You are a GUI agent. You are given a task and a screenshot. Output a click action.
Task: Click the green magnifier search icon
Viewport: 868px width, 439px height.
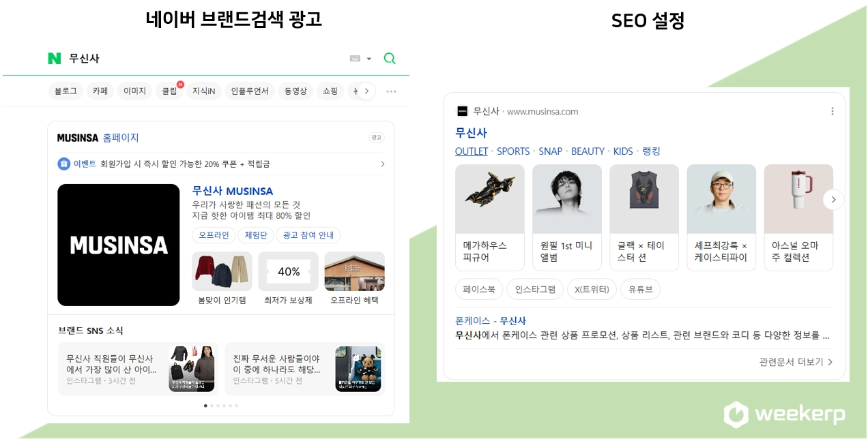(389, 59)
